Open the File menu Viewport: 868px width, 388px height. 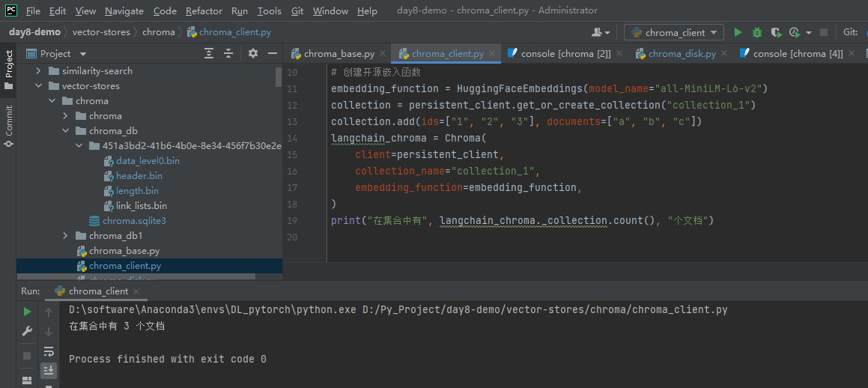pyautogui.click(x=33, y=10)
